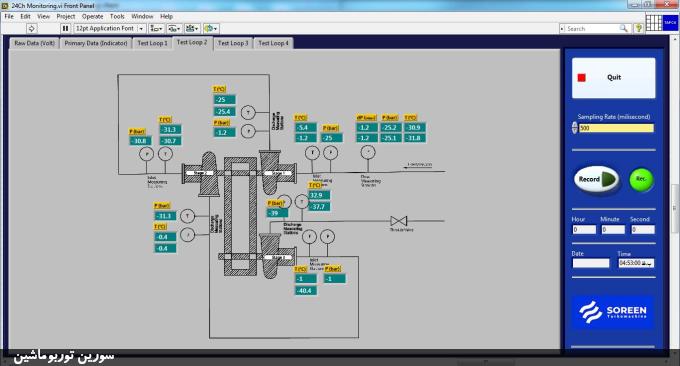Click the green Rec. indicator light
680x366 pixels.
(x=641, y=179)
